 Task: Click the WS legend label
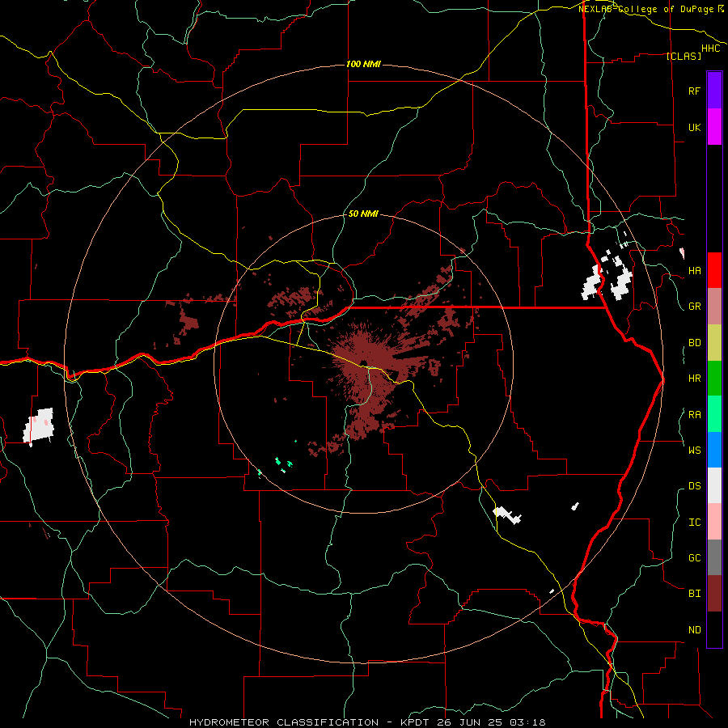point(694,451)
